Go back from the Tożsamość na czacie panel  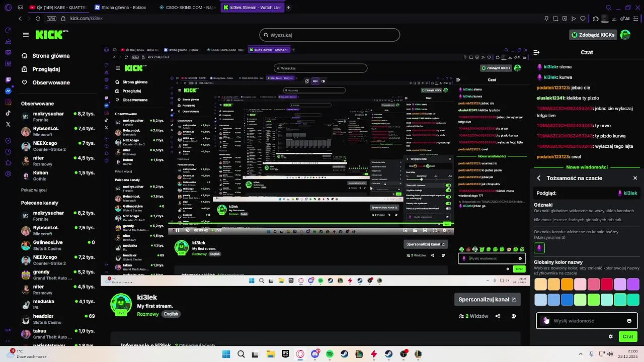pyautogui.click(x=539, y=178)
